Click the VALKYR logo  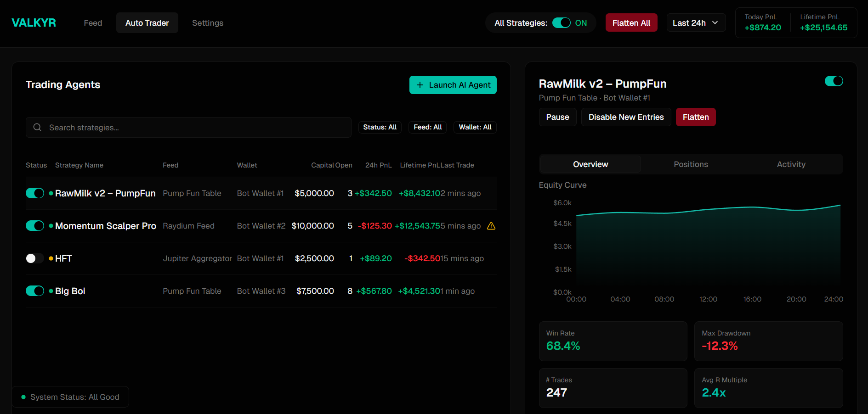[34, 22]
